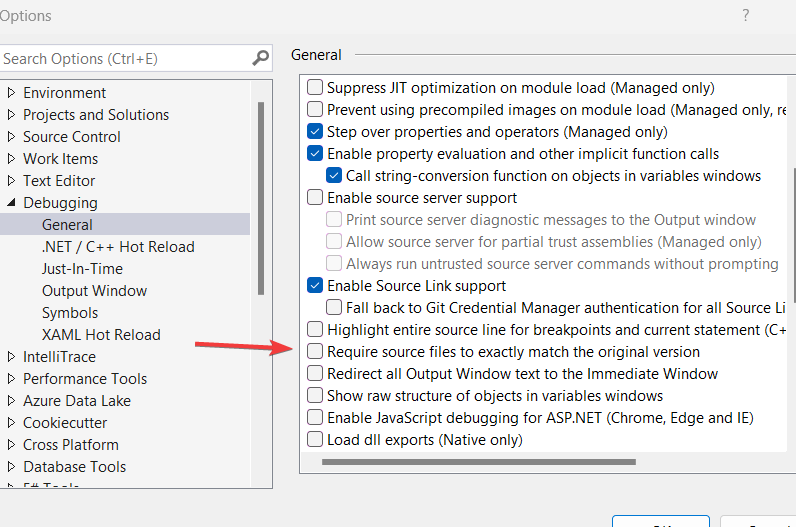The width and height of the screenshot is (796, 527).
Task: Check Load dll exports (Native only)
Action: (x=315, y=440)
